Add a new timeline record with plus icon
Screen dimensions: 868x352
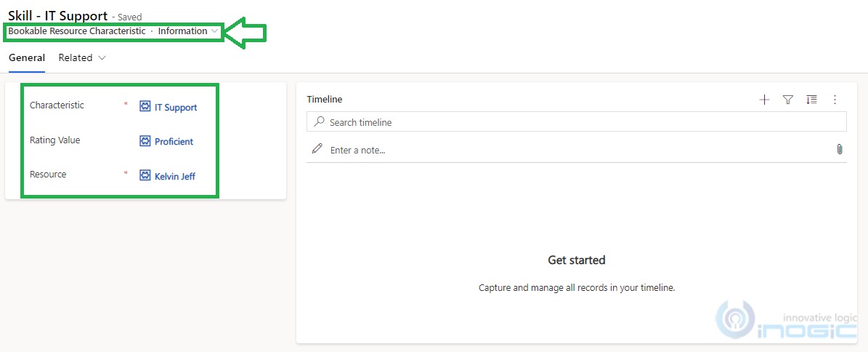[x=764, y=100]
